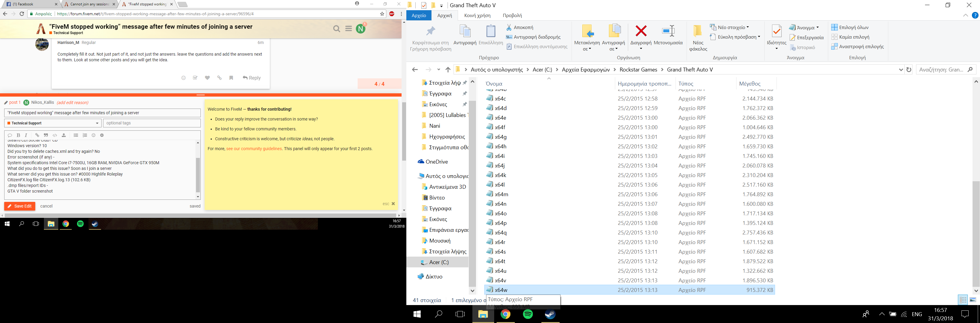Click the Italic icon in the post editor
The height and width of the screenshot is (323, 980).
[x=26, y=135]
